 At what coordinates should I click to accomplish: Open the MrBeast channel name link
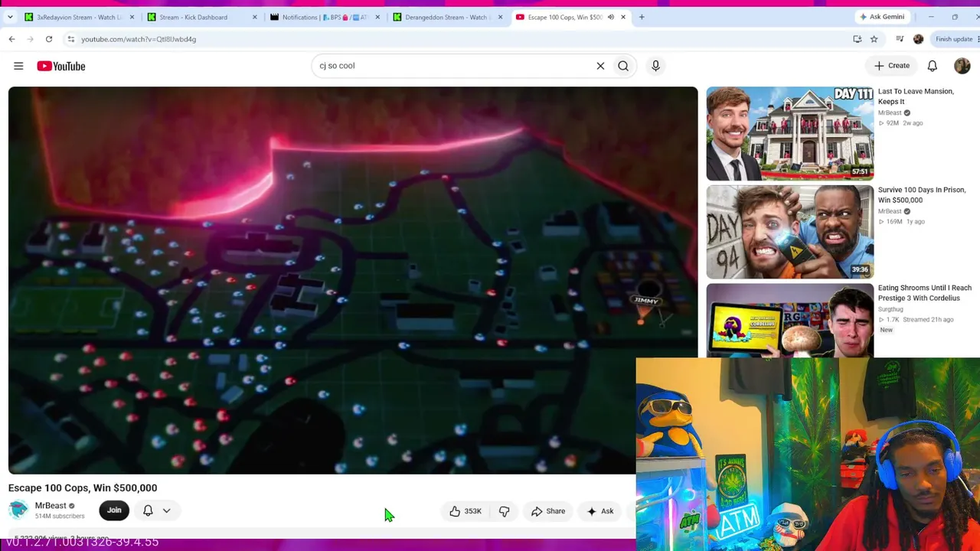(51, 506)
